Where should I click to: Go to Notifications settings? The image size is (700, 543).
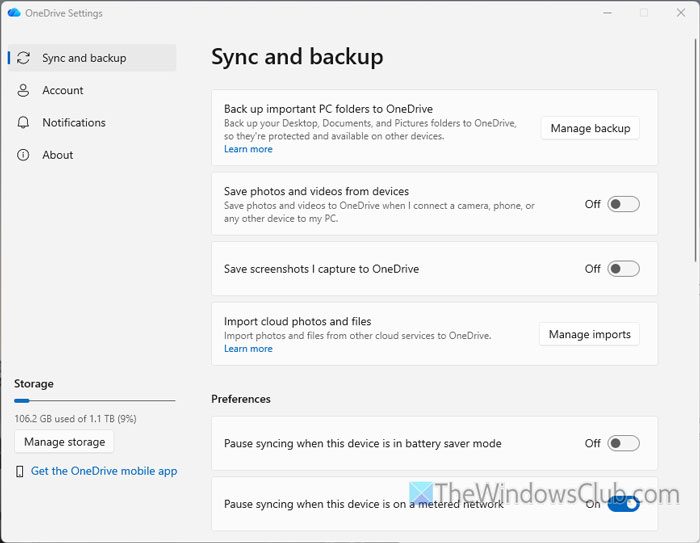click(92, 123)
